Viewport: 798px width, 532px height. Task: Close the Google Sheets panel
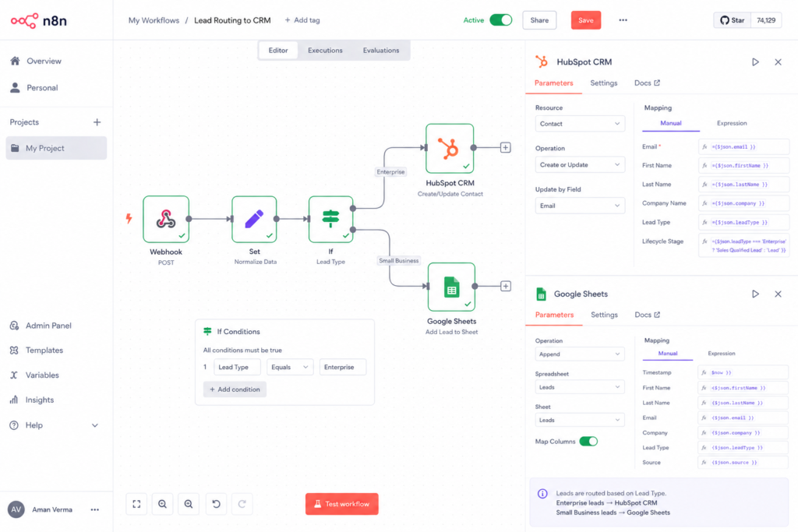(779, 294)
